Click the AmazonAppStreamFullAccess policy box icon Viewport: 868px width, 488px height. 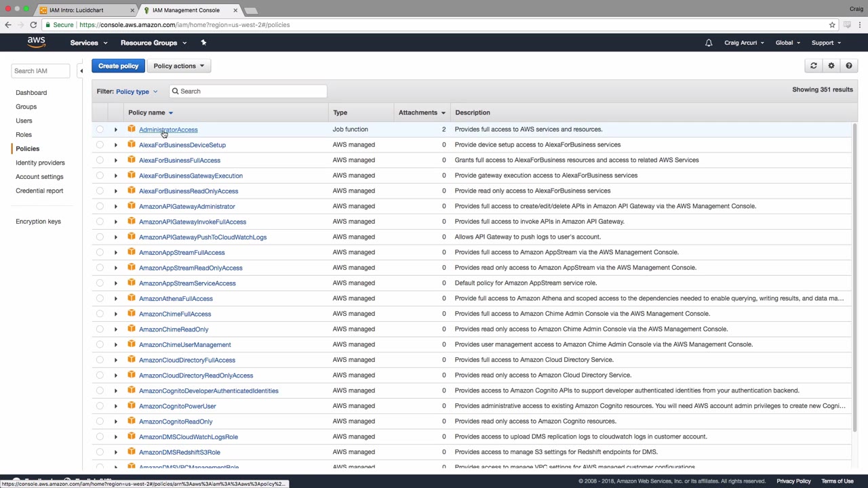click(x=132, y=252)
